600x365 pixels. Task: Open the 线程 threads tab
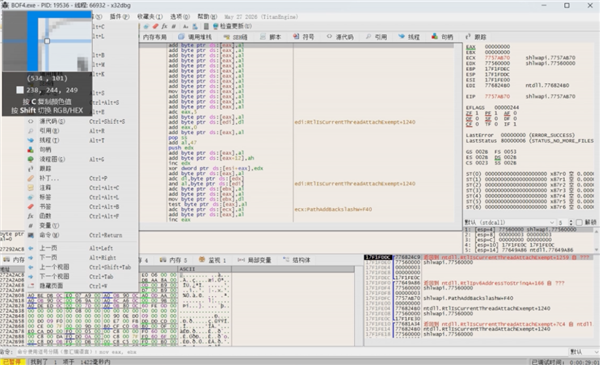(409, 37)
